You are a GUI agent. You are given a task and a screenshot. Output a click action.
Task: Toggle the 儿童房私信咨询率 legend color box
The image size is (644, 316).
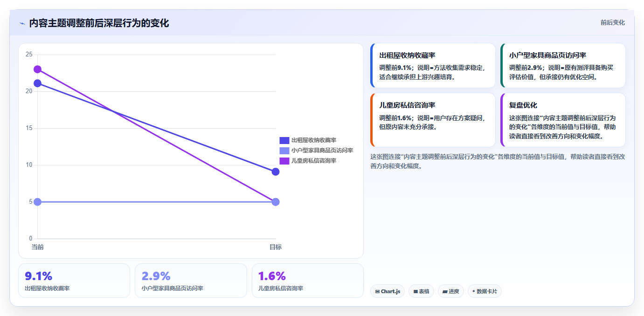point(284,161)
